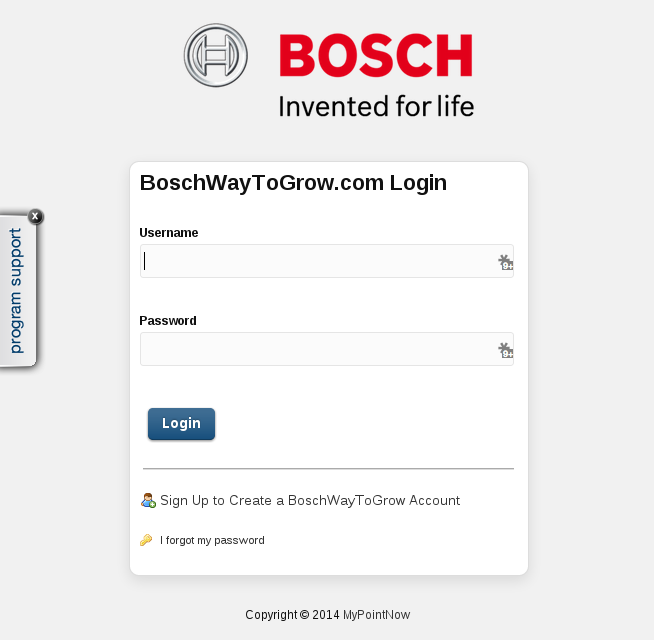
Task: Follow the MyPointNow footer link
Action: (x=377, y=615)
